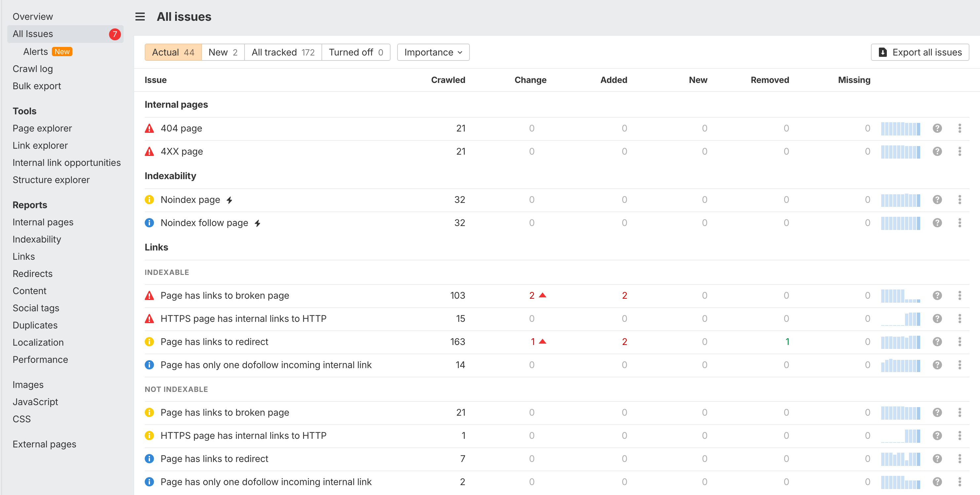Open options menu for Noindex page row

click(x=960, y=200)
